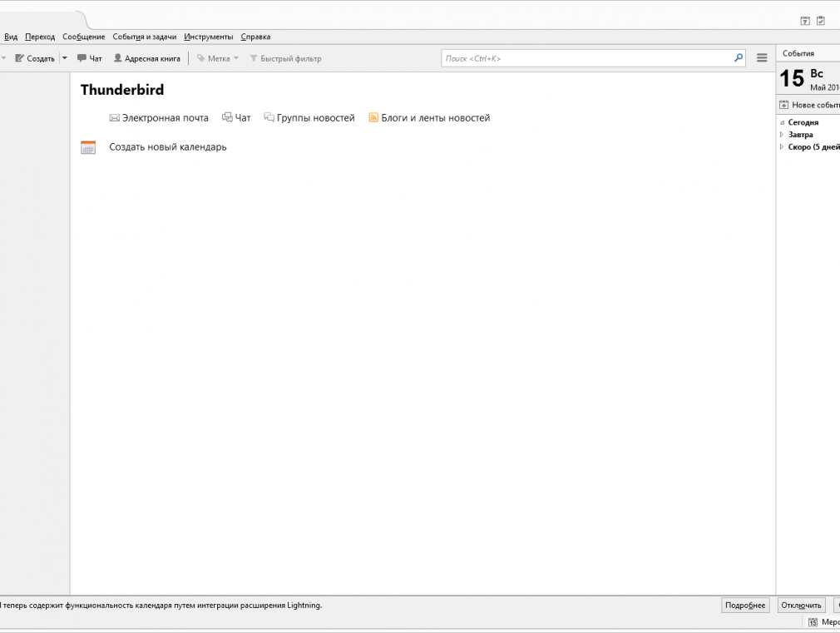840x633 pixels.
Task: Open the Tasks tab icon with checkmark
Action: 821,21
